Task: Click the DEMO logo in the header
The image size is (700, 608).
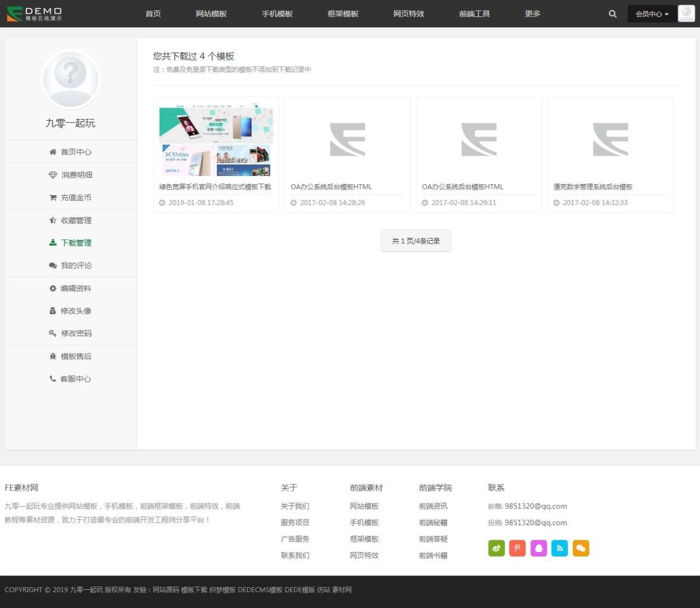Action: 35,14
